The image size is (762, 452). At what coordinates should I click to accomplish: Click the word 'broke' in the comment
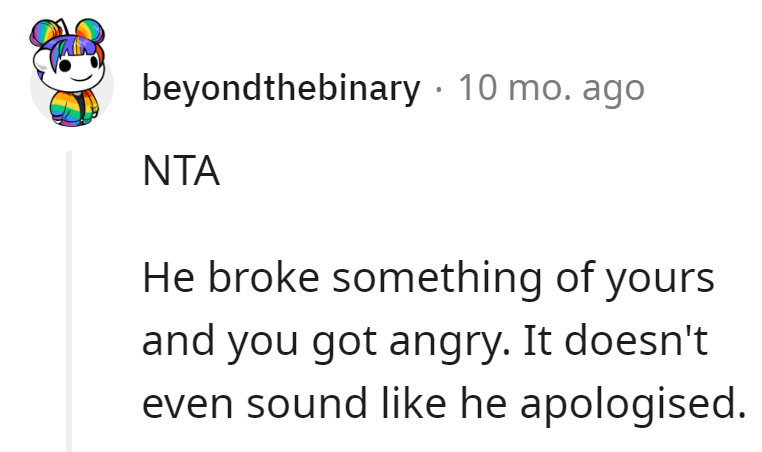click(x=264, y=278)
